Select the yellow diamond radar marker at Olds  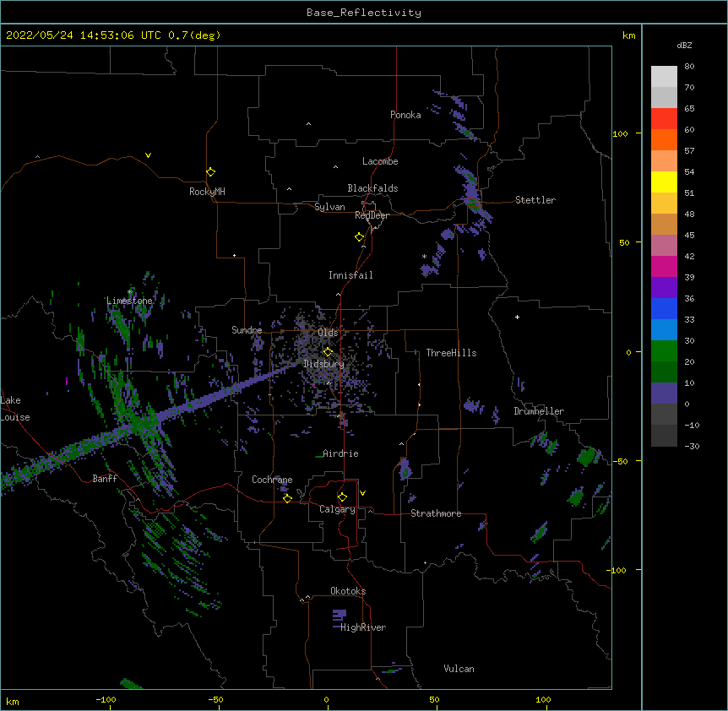[x=328, y=352]
